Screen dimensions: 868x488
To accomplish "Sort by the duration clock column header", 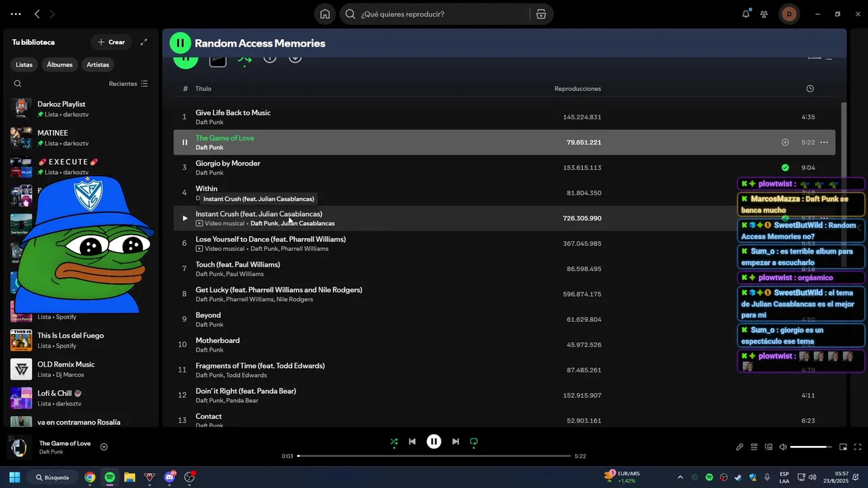I will pyautogui.click(x=810, y=89).
